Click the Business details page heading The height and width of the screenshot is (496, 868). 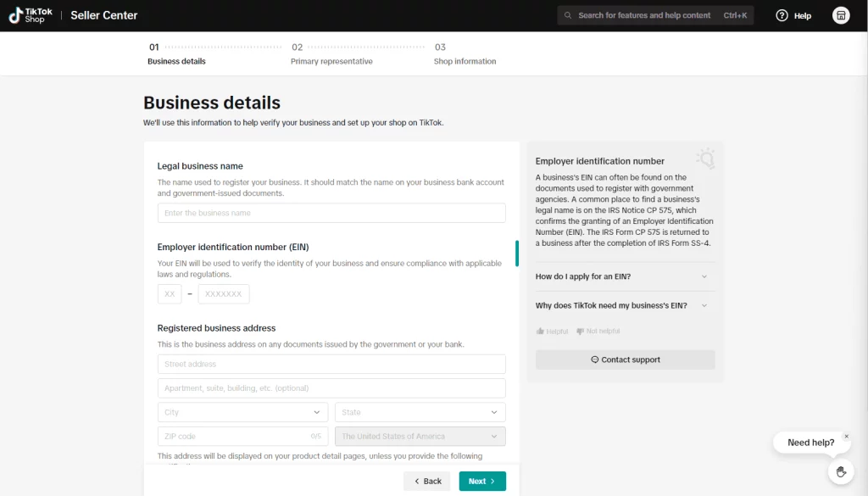(x=212, y=103)
